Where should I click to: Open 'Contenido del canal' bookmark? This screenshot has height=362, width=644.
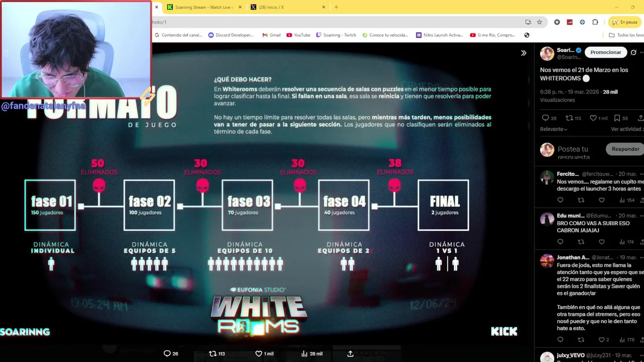[x=178, y=35]
